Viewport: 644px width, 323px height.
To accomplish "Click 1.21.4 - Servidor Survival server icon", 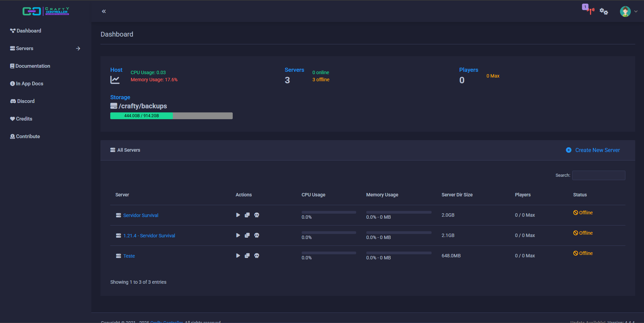I will (x=118, y=236).
